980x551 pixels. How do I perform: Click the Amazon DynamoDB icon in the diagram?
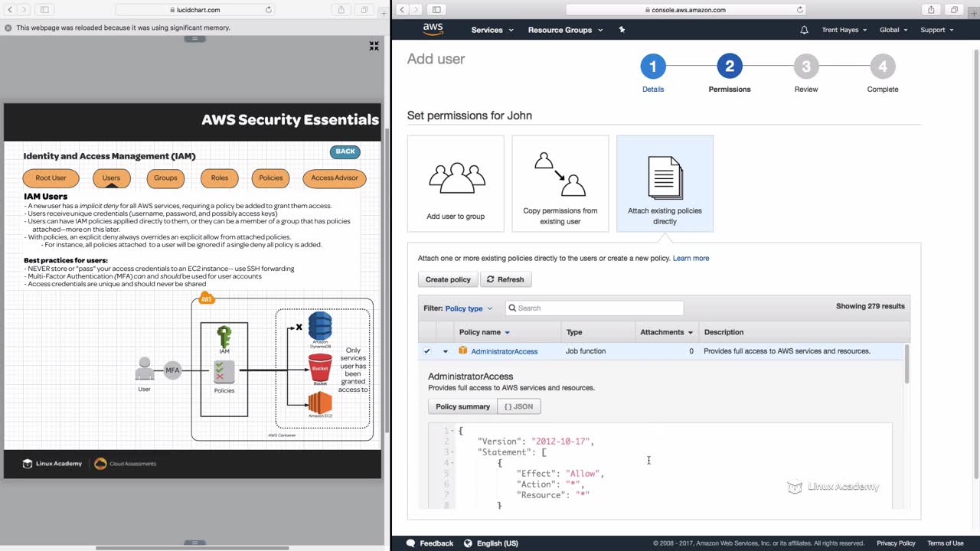pos(320,327)
